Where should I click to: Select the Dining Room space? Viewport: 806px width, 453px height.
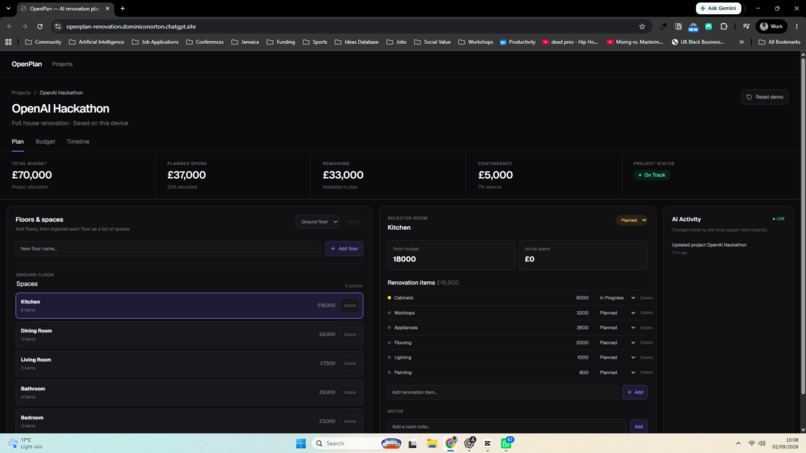tap(189, 334)
